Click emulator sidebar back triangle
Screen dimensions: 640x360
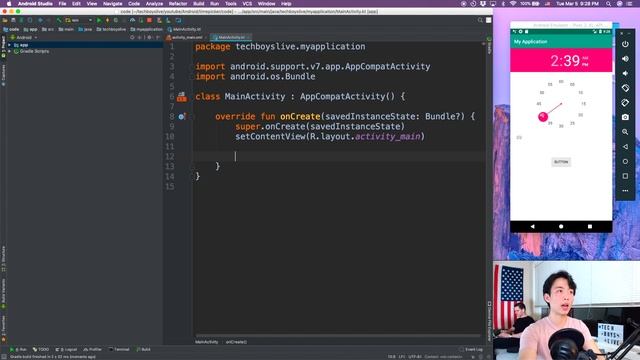pyautogui.click(x=625, y=147)
